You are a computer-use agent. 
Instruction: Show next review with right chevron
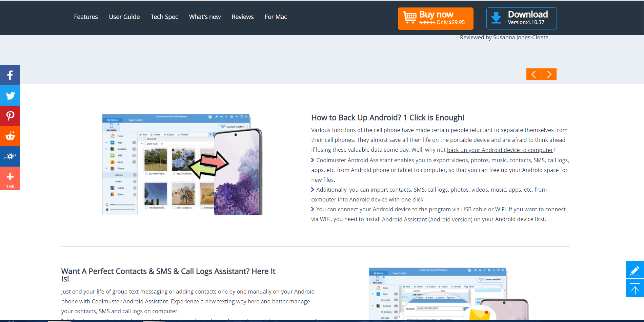[549, 74]
